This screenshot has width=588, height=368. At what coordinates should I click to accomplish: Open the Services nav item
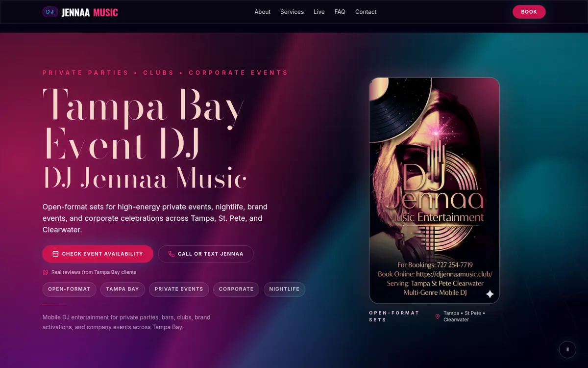coord(292,12)
